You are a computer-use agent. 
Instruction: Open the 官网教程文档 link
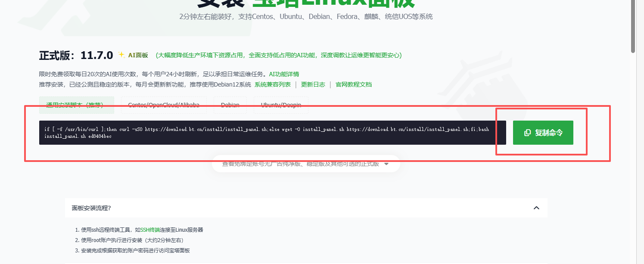coord(353,84)
